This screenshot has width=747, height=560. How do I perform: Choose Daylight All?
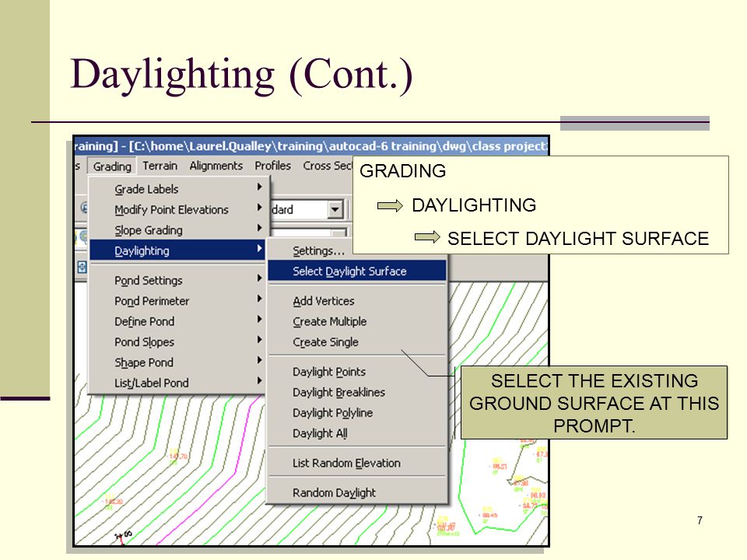coord(357,433)
